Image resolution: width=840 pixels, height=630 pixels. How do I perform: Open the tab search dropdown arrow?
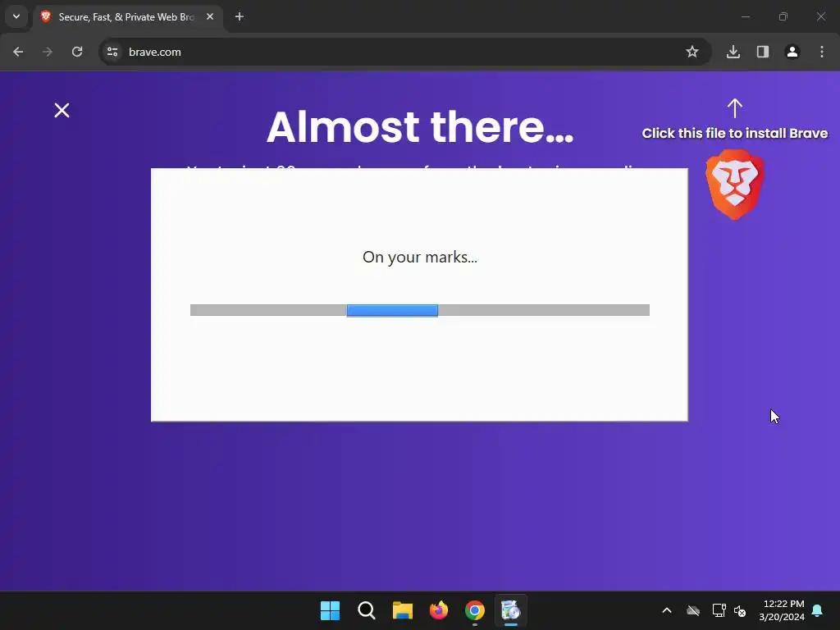click(16, 16)
